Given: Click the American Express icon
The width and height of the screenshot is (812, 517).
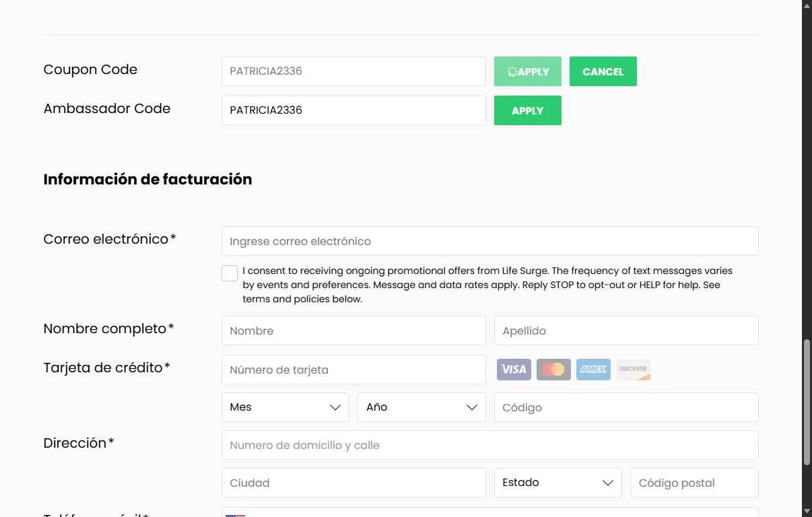Looking at the screenshot, I should click(593, 369).
